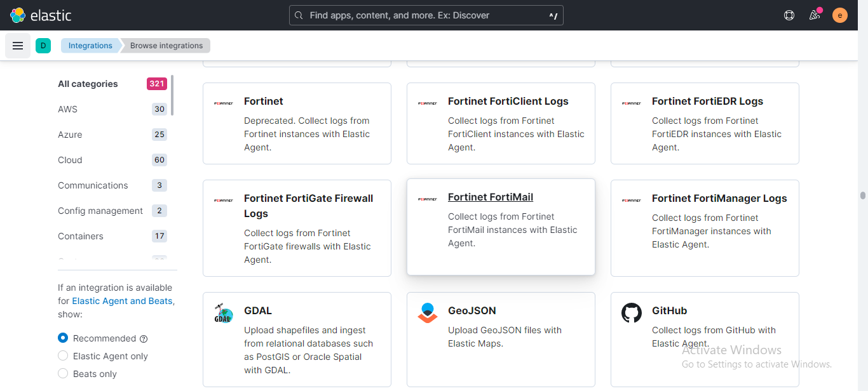Select the Recommended radio button
This screenshot has height=391, width=868.
(62, 338)
